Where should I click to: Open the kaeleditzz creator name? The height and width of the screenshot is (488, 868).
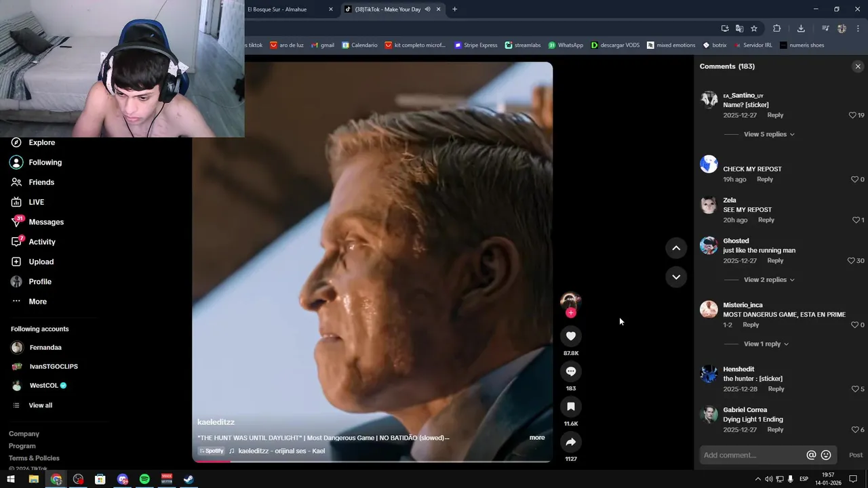(x=216, y=422)
